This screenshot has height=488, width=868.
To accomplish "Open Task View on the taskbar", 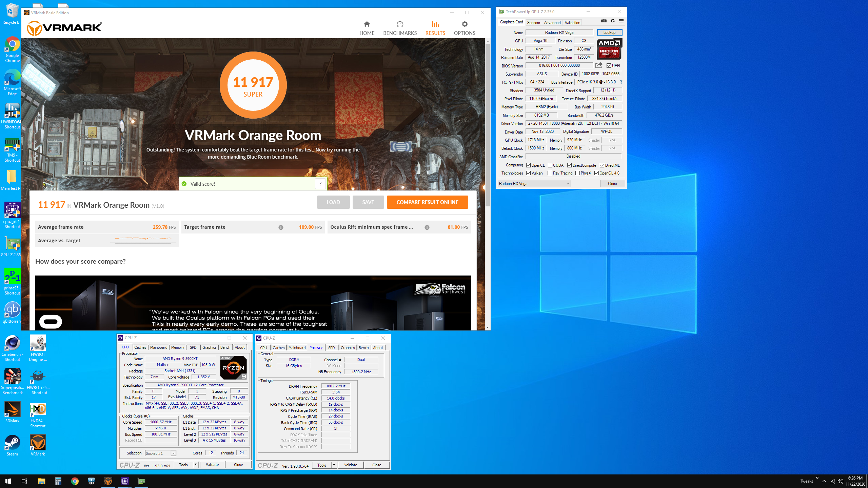I will (24, 481).
